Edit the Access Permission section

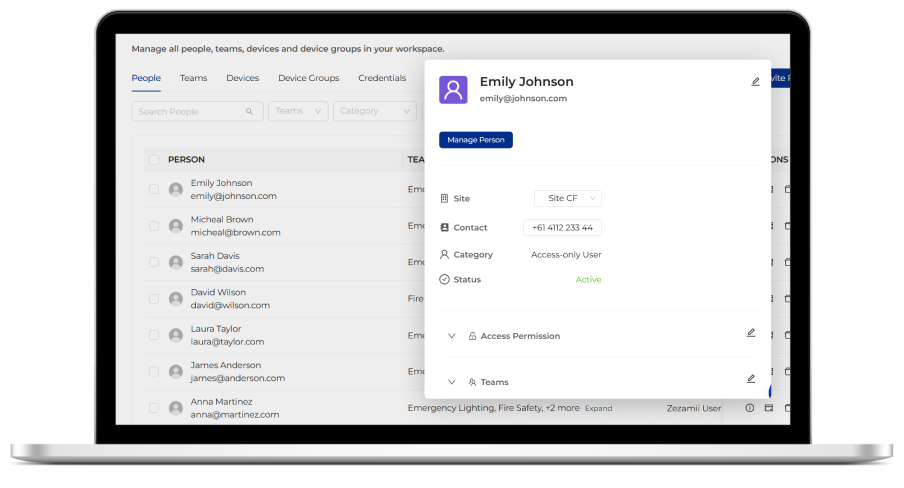(x=750, y=333)
